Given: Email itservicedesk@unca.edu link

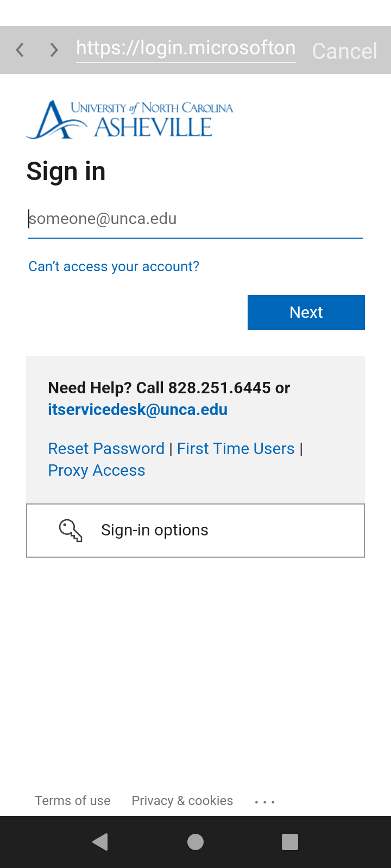Looking at the screenshot, I should pyautogui.click(x=137, y=410).
